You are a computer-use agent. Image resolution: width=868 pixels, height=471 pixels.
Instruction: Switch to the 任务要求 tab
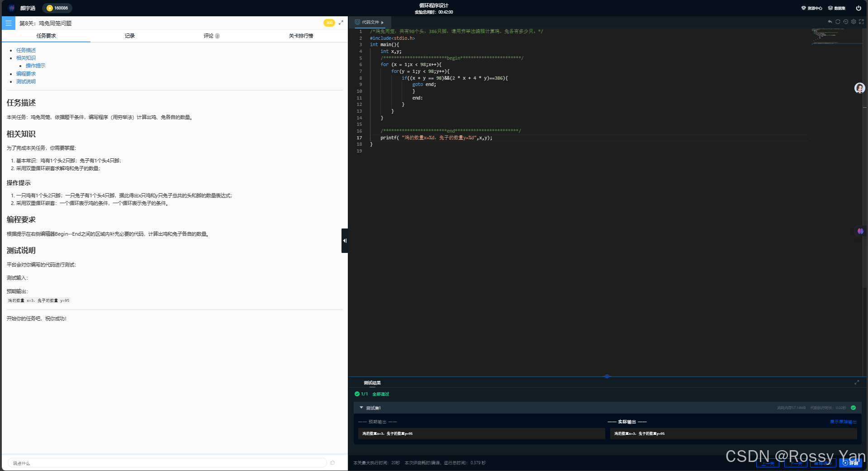pos(46,36)
